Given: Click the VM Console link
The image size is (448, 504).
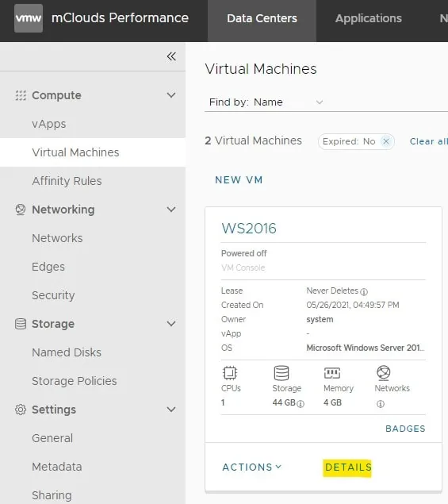Looking at the screenshot, I should [x=243, y=267].
